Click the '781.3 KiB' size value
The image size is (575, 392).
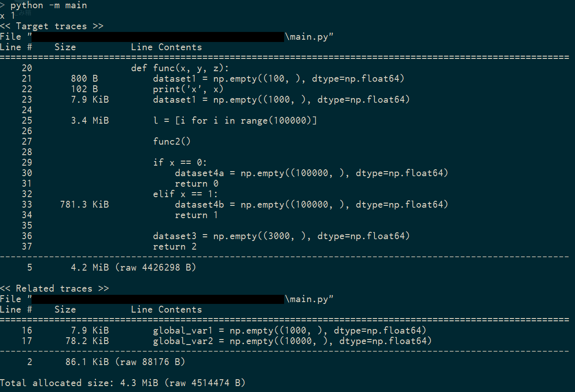(x=84, y=204)
